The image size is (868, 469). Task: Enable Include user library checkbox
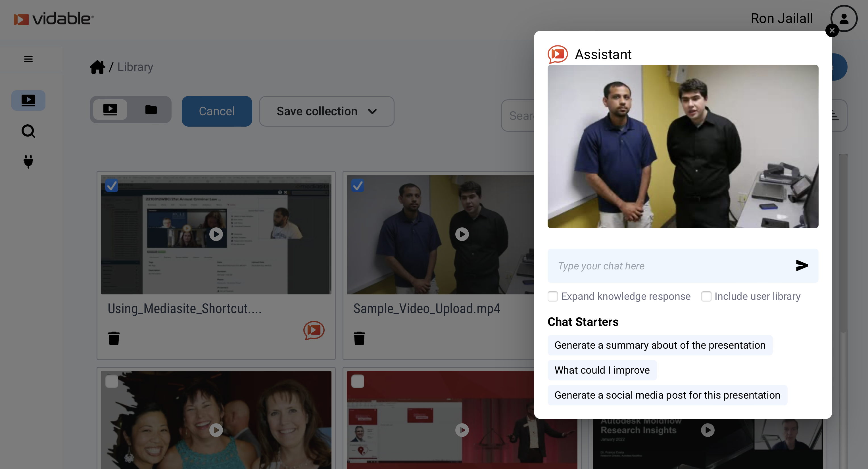click(706, 296)
